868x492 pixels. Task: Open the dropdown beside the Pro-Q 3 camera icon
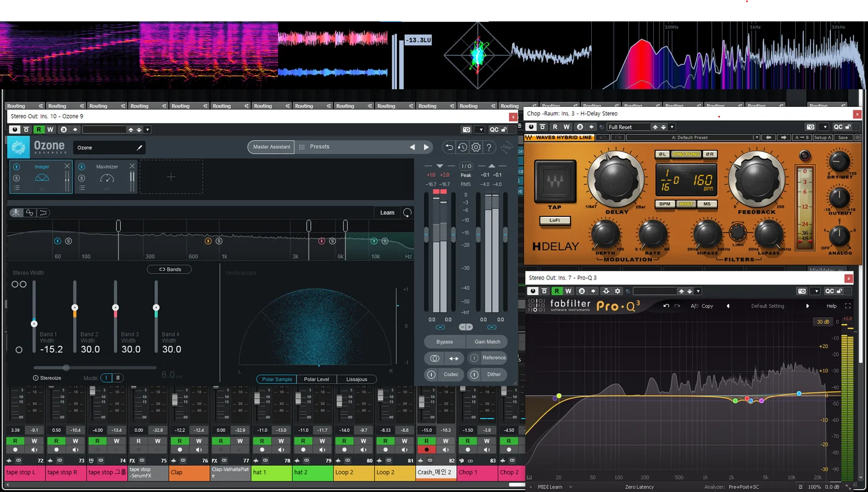(816, 292)
